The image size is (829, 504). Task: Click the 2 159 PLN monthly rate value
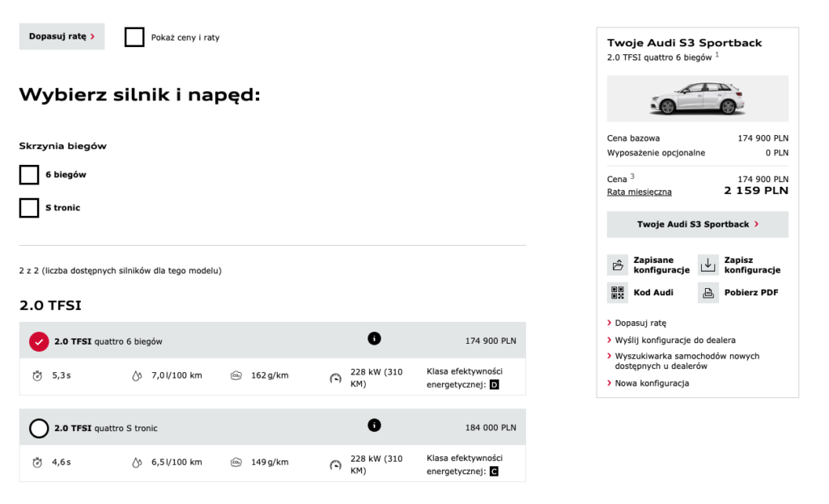(756, 191)
